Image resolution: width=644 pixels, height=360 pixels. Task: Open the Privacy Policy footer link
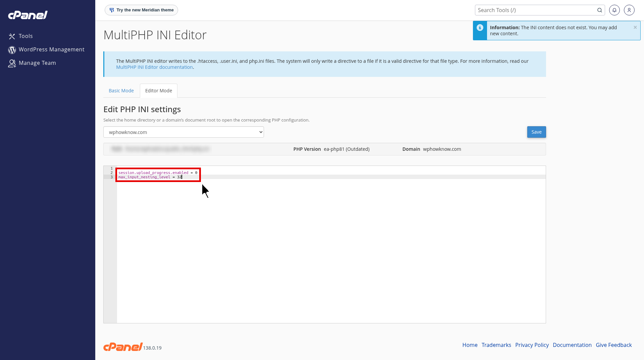coord(532,345)
